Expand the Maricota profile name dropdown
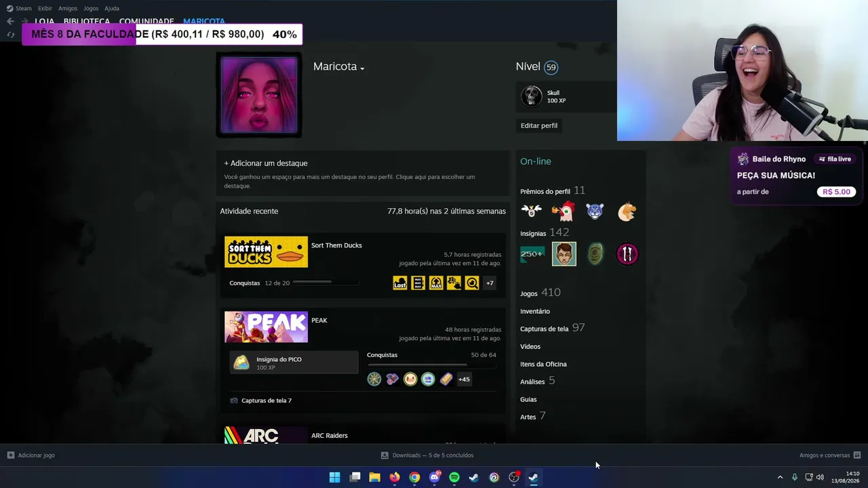 (362, 68)
